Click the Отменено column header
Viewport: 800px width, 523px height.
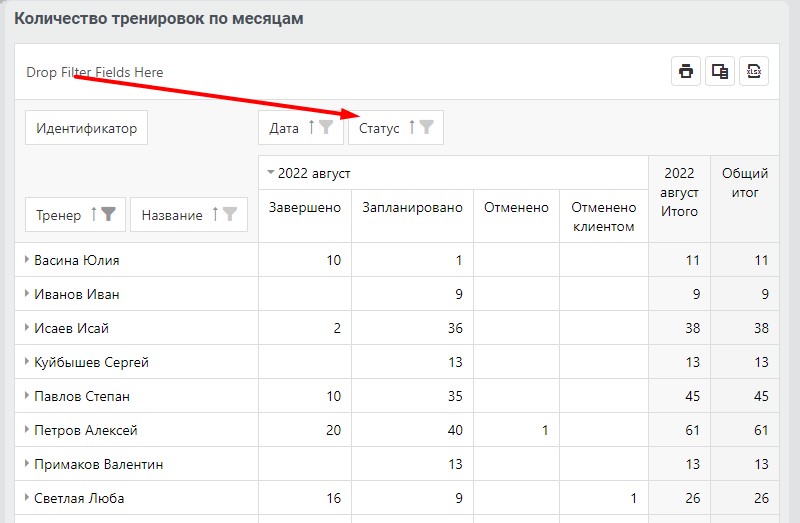pyautogui.click(x=516, y=216)
